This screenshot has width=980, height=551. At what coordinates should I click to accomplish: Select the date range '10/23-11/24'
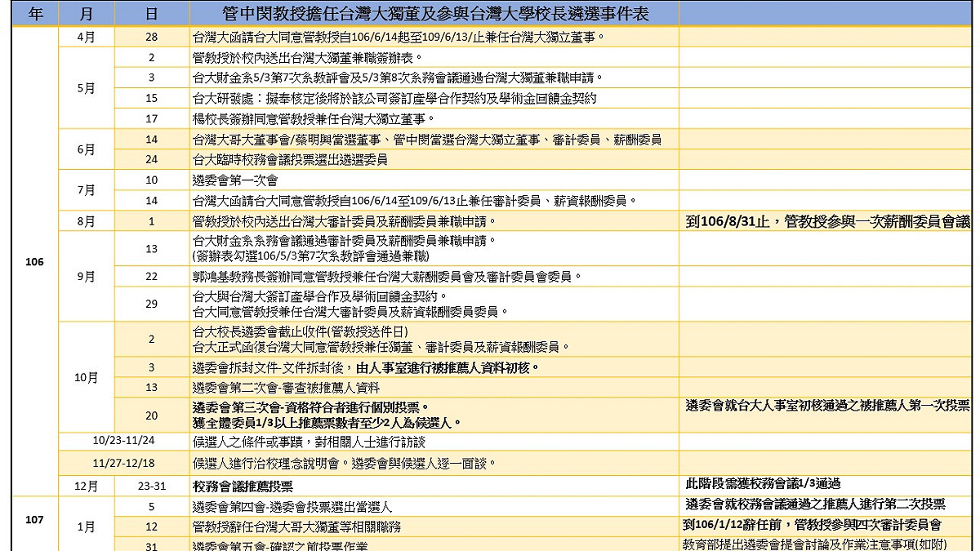[x=124, y=442]
